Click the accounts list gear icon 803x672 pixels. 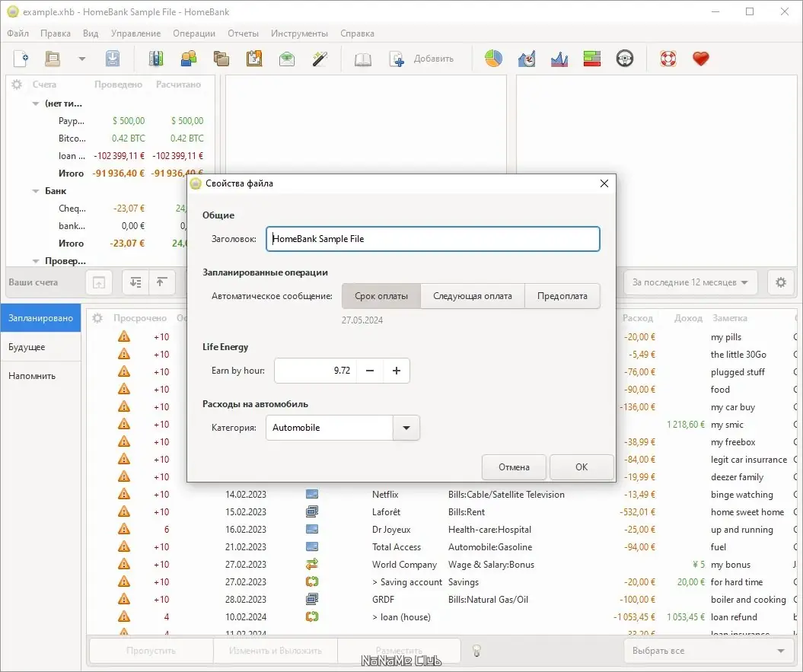pos(17,84)
